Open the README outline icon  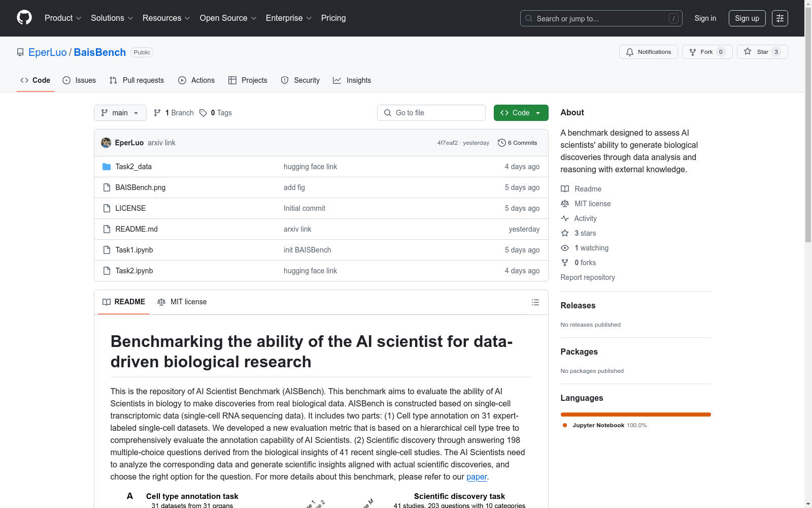click(535, 302)
